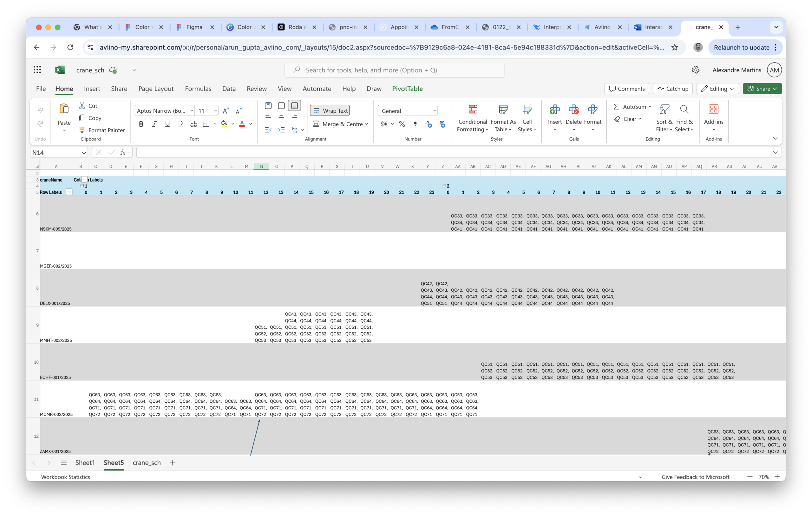The height and width of the screenshot is (516, 812).
Task: Apply double underline formatting
Action: [x=180, y=124]
